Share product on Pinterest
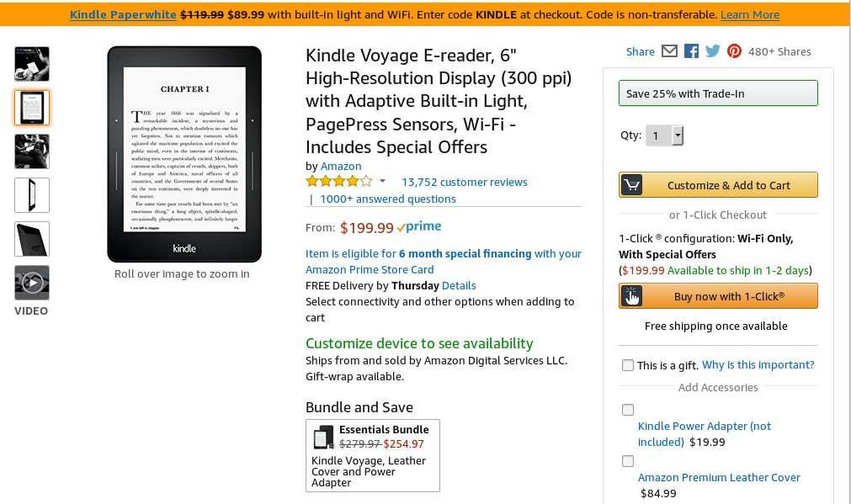Image resolution: width=851 pixels, height=504 pixels. point(735,51)
